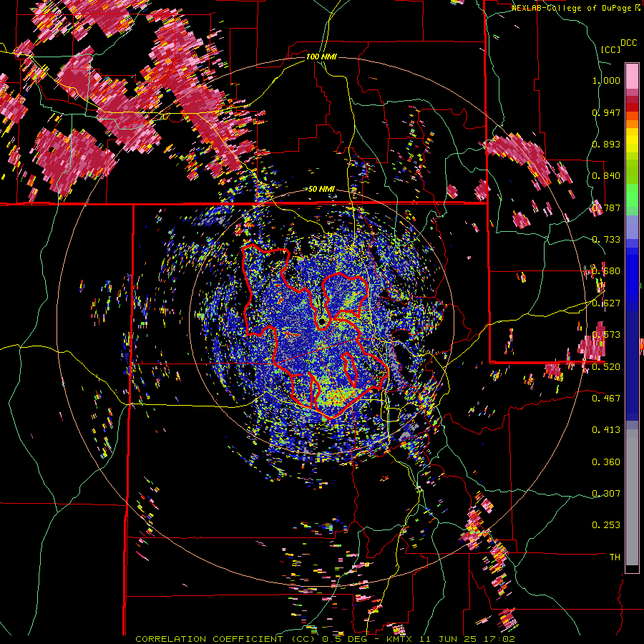Click the 0.520 legend value
The width and height of the screenshot is (644, 644).
pyautogui.click(x=606, y=366)
